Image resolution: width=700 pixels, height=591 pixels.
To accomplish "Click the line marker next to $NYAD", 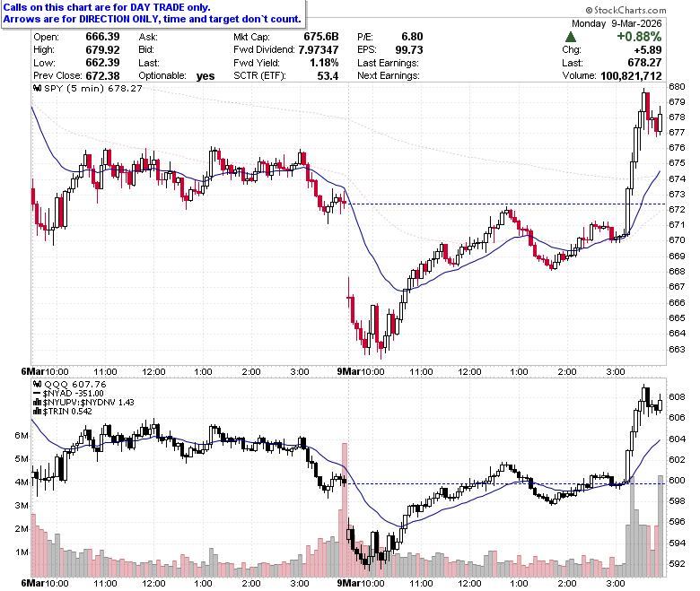I will (x=38, y=394).
